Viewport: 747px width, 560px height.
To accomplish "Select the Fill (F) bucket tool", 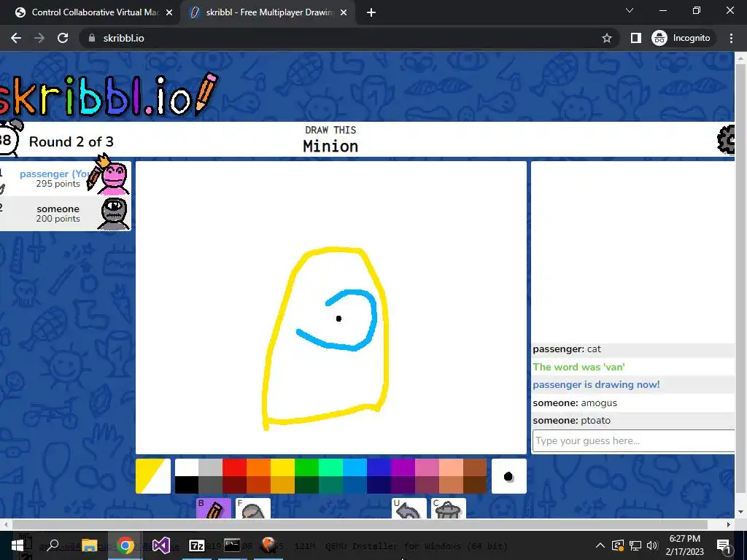I will [253, 508].
